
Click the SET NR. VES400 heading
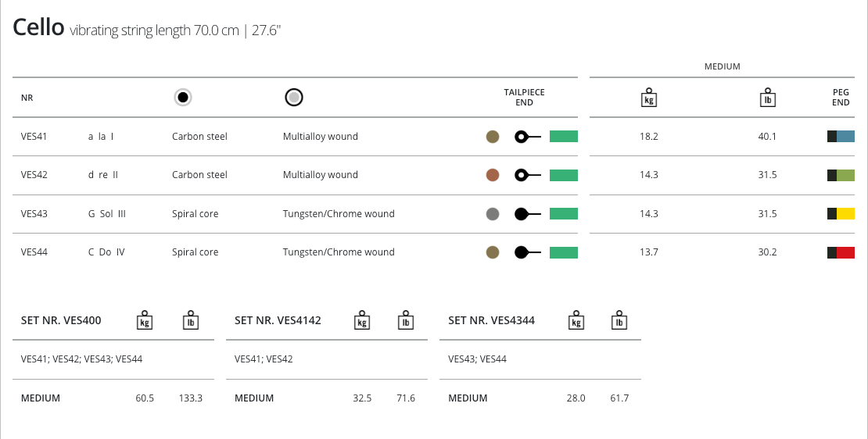tap(61, 320)
